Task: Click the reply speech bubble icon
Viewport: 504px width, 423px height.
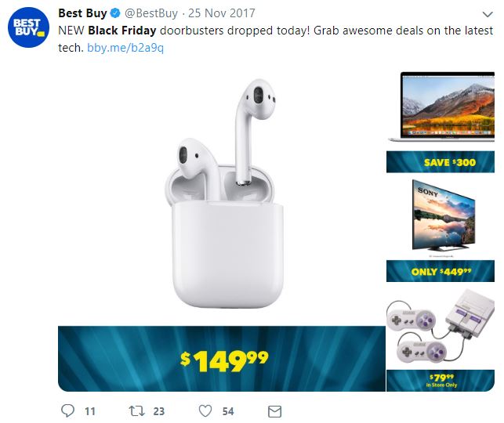Action: 67,410
